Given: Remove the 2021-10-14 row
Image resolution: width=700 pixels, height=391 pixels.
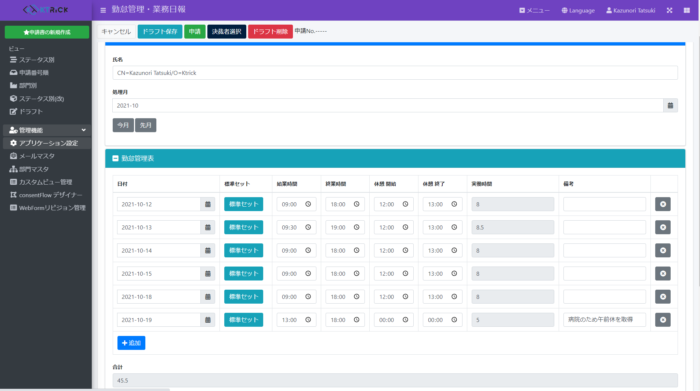Looking at the screenshot, I should (663, 250).
